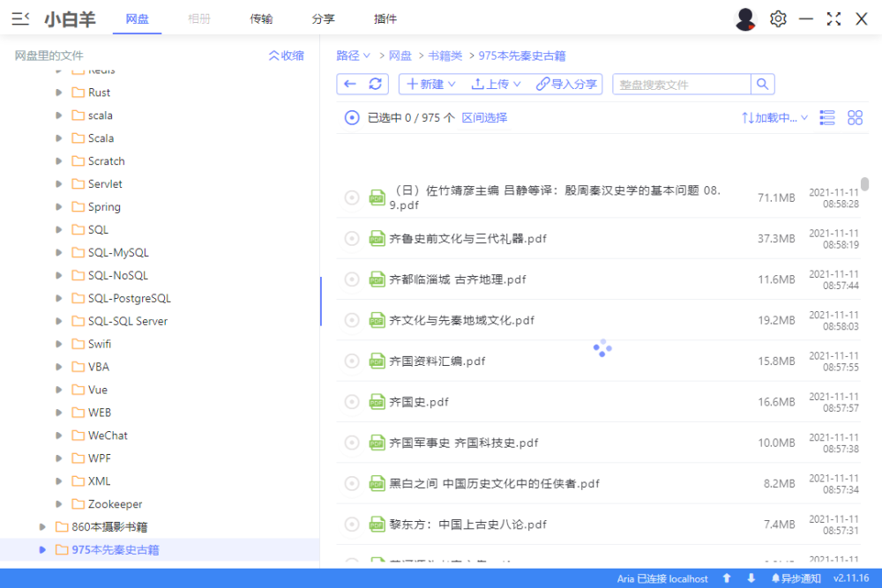Click the download arrow in status bar
The image size is (882, 588).
pos(751,578)
